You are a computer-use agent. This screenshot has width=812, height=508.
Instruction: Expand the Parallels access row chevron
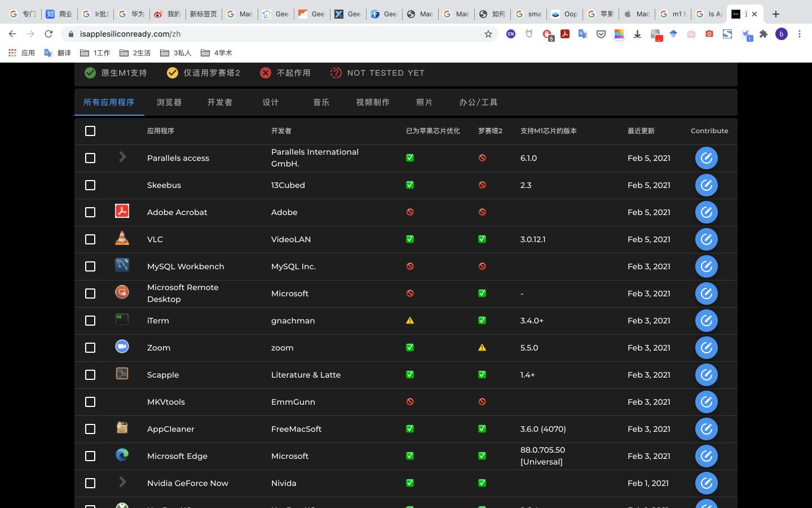tap(122, 157)
